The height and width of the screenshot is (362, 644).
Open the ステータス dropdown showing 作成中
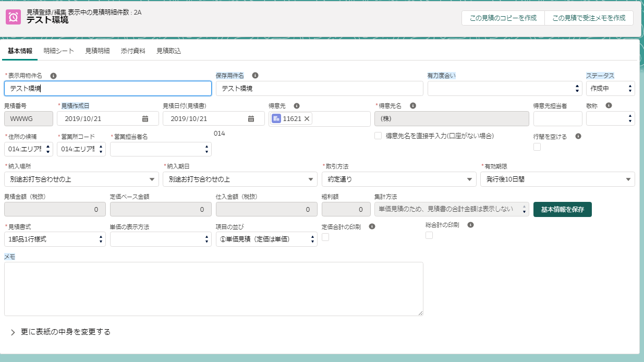click(610, 88)
